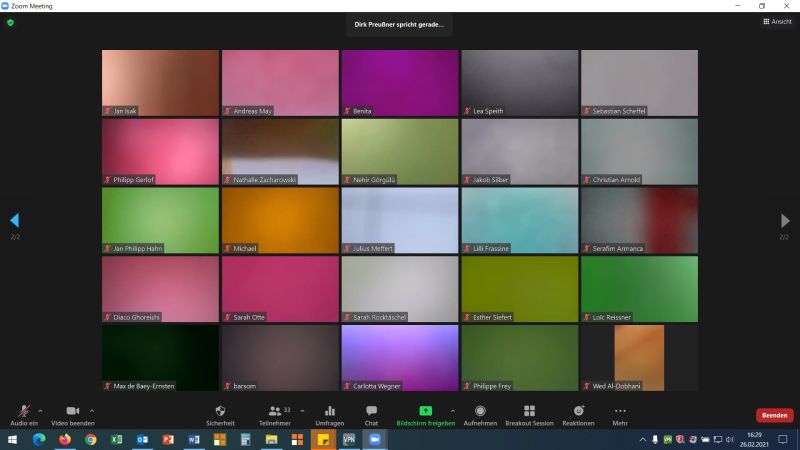This screenshot has height=450, width=800.
Task: Expand audio options arrow next to microphone
Action: (40, 410)
